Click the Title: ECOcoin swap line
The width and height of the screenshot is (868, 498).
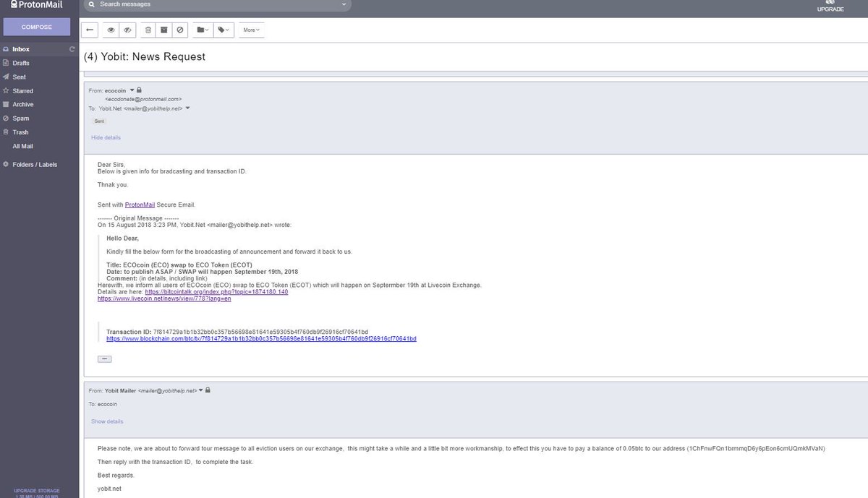pyautogui.click(x=181, y=265)
